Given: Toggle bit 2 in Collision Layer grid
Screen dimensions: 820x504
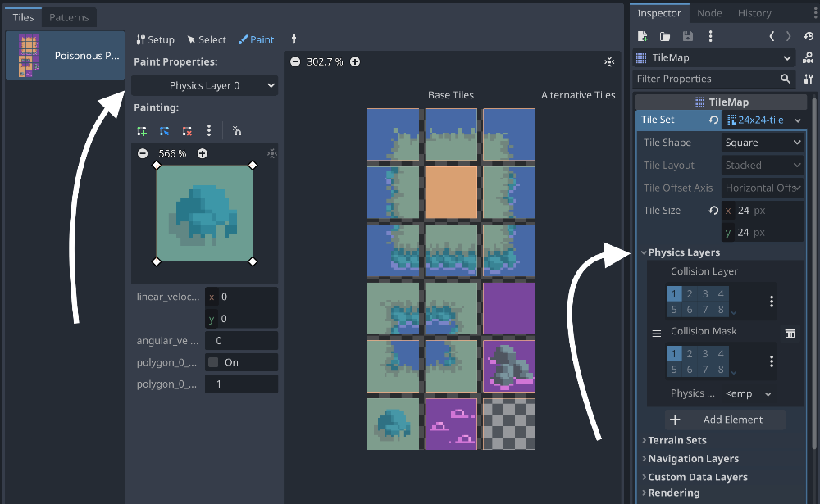Looking at the screenshot, I should pos(690,294).
